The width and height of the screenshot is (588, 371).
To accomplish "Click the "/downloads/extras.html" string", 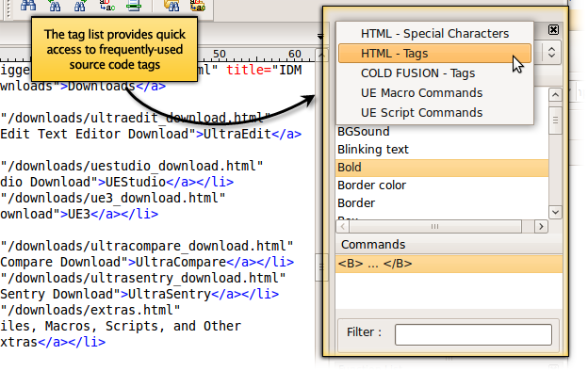I will click(x=90, y=310).
